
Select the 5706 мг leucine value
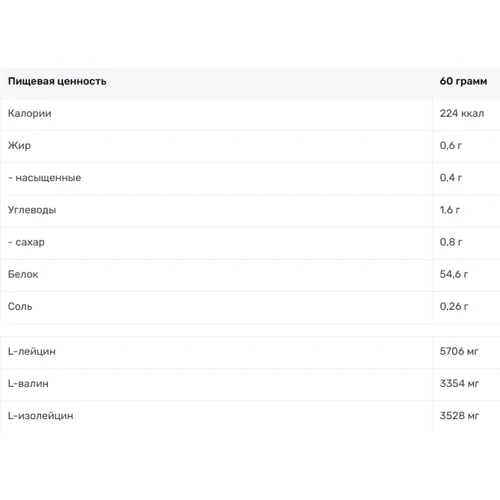[459, 351]
